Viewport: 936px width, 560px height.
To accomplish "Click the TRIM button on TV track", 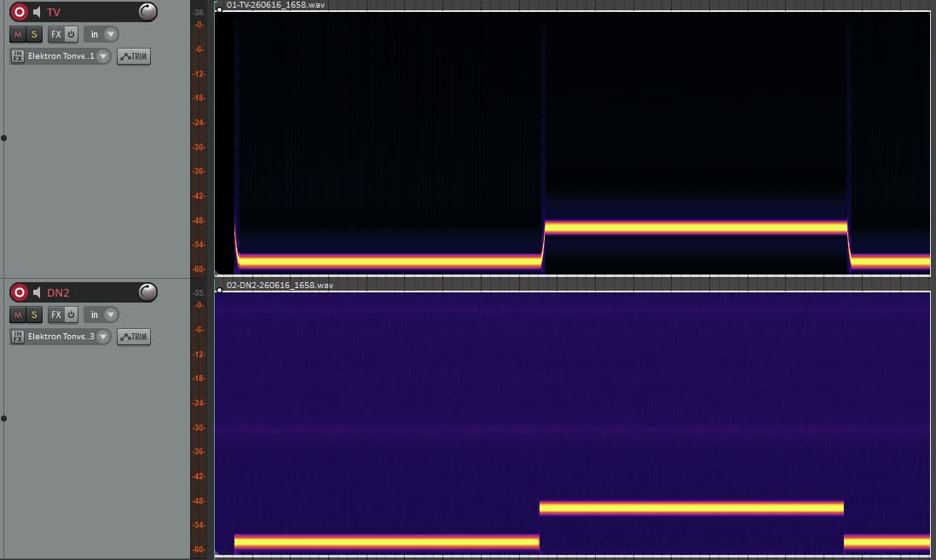I will [x=134, y=57].
